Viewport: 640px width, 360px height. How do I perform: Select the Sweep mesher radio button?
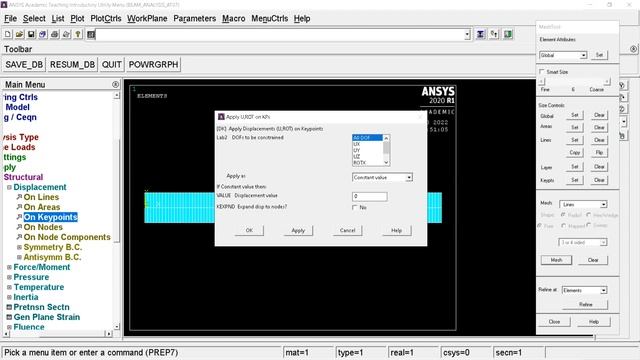click(x=589, y=225)
